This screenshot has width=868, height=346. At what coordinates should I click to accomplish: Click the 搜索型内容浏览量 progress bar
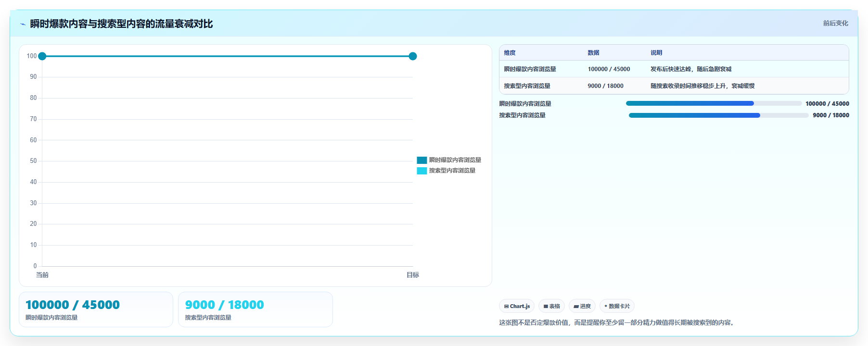(x=719, y=115)
